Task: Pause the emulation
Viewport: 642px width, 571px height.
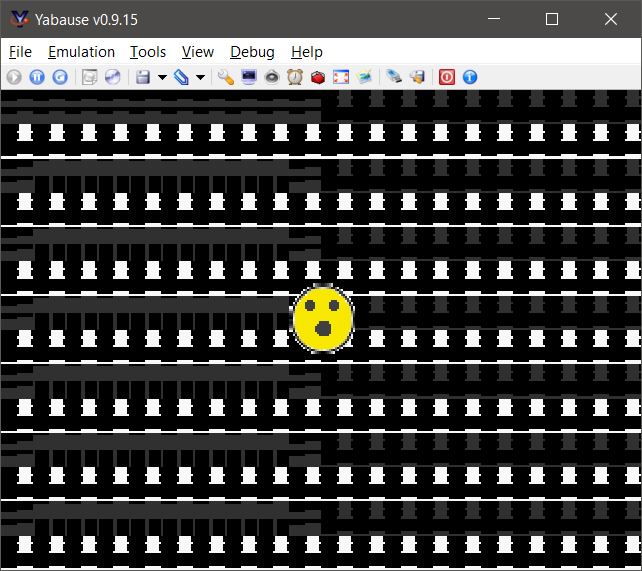Action: (37, 77)
